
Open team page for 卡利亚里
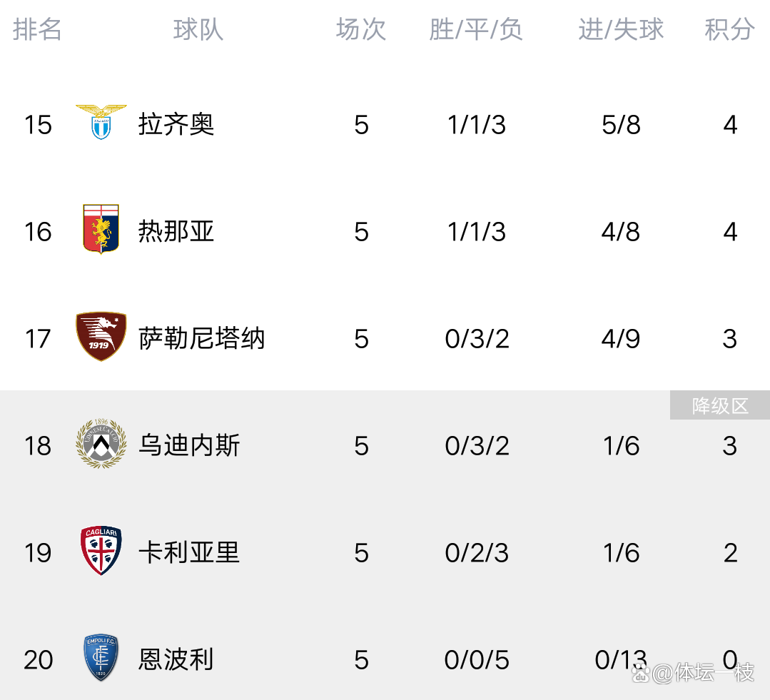click(x=189, y=552)
